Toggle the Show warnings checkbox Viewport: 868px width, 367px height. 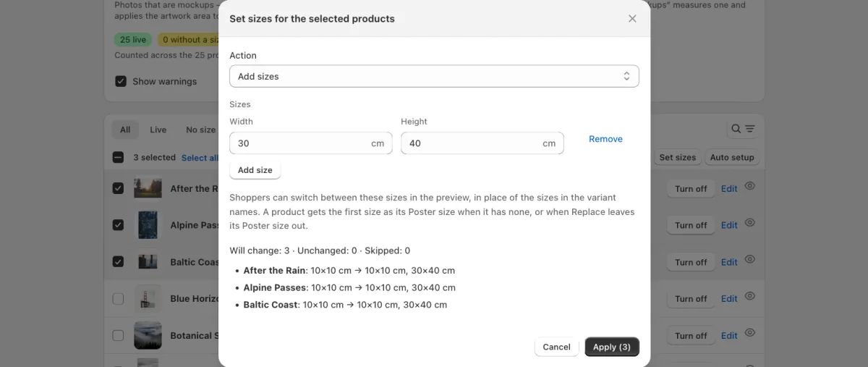tap(121, 81)
